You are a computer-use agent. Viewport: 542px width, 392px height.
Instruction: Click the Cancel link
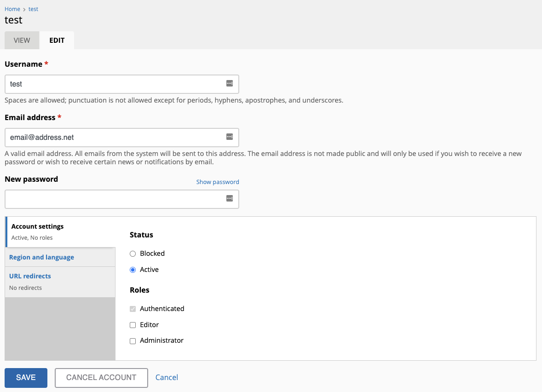(x=167, y=377)
